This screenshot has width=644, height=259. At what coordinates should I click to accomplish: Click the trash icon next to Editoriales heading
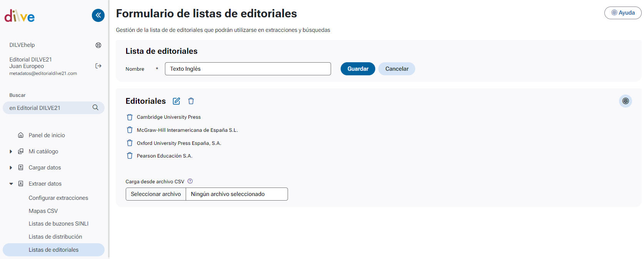pyautogui.click(x=191, y=101)
